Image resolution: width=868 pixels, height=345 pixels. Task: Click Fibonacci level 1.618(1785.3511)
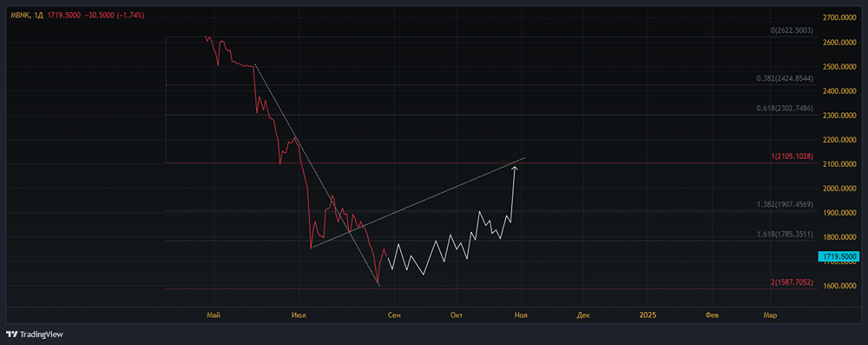(x=785, y=235)
